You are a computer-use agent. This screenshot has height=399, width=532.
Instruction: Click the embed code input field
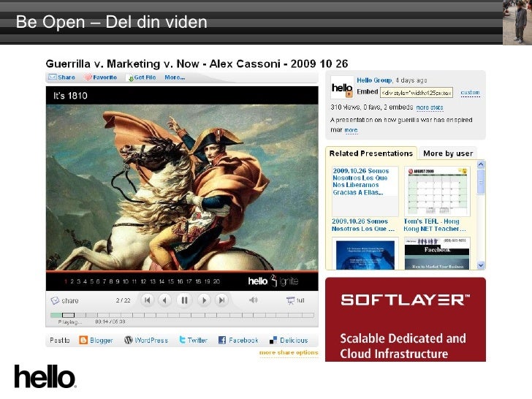pyautogui.click(x=417, y=92)
